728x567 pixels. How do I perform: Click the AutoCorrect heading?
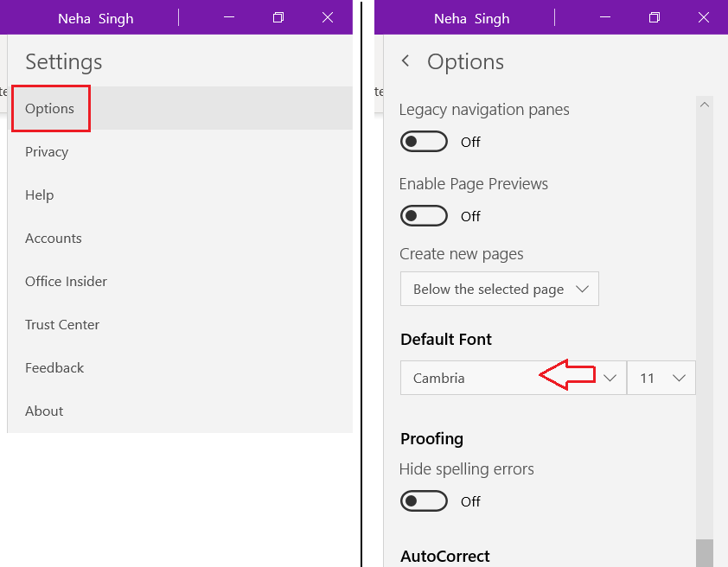pos(444,556)
